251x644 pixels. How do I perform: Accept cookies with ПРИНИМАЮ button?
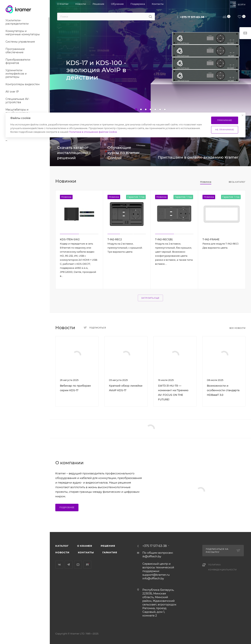tap(225, 120)
